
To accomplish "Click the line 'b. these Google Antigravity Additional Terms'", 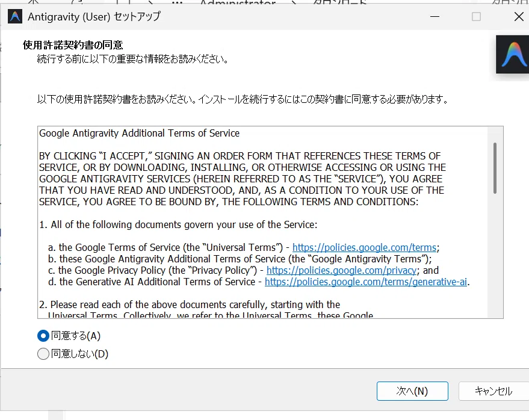I will (240, 259).
